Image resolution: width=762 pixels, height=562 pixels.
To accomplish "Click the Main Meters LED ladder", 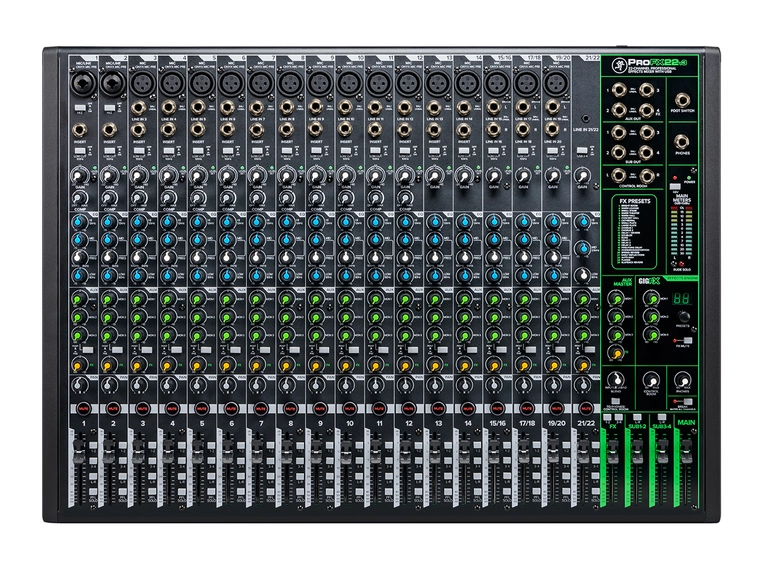I will 682,231.
